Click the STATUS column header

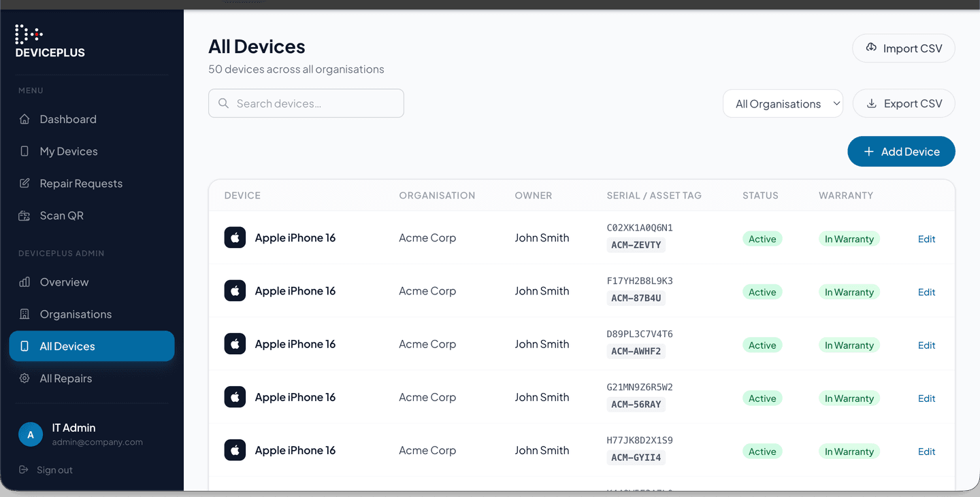760,195
